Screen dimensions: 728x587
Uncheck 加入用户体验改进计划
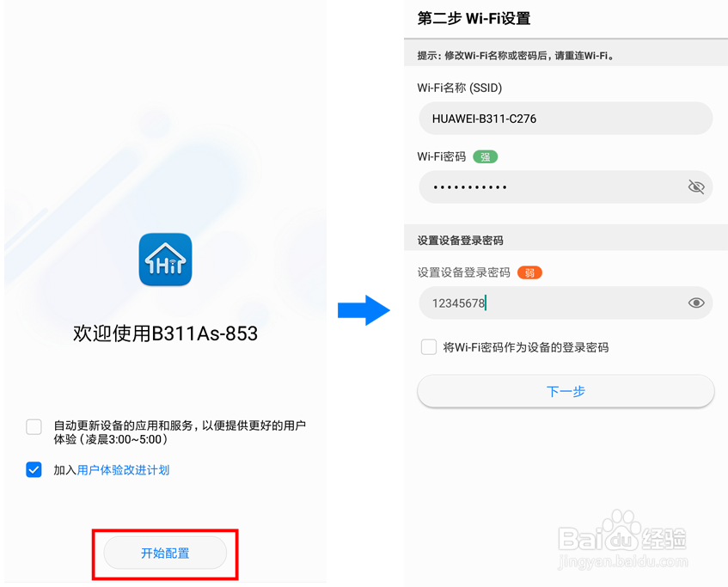pyautogui.click(x=34, y=470)
